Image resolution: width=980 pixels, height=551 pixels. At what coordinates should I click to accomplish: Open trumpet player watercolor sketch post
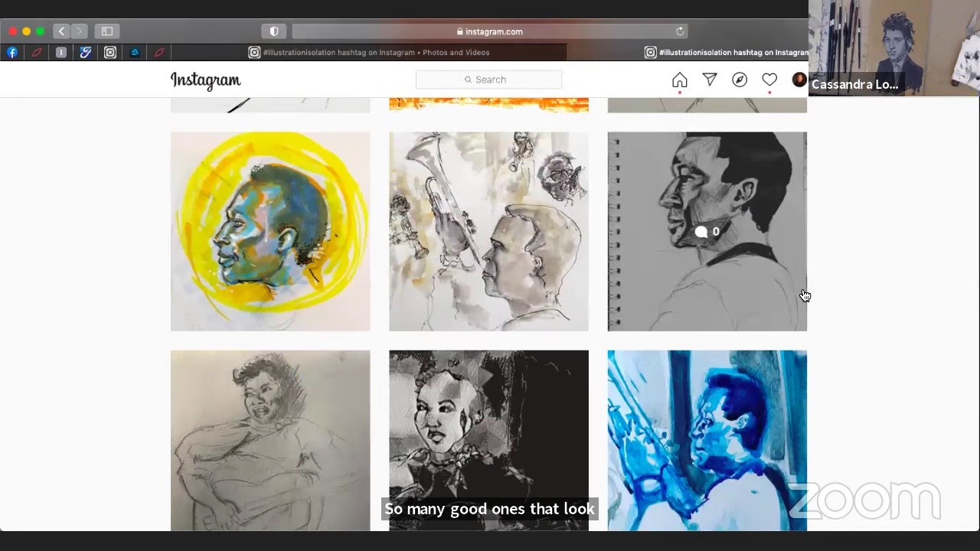click(488, 231)
